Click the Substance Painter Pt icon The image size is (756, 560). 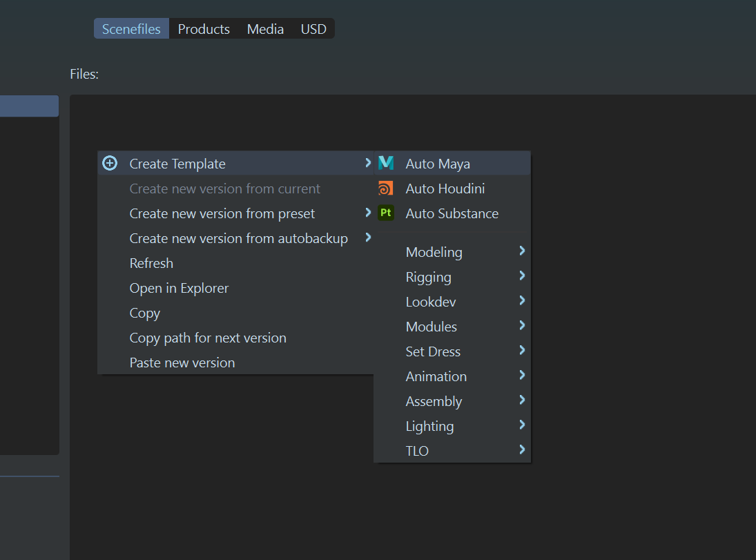coord(386,213)
